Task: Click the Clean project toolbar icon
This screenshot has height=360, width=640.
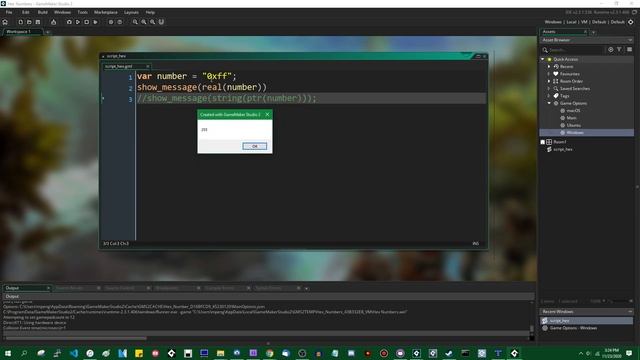Action: point(96,22)
